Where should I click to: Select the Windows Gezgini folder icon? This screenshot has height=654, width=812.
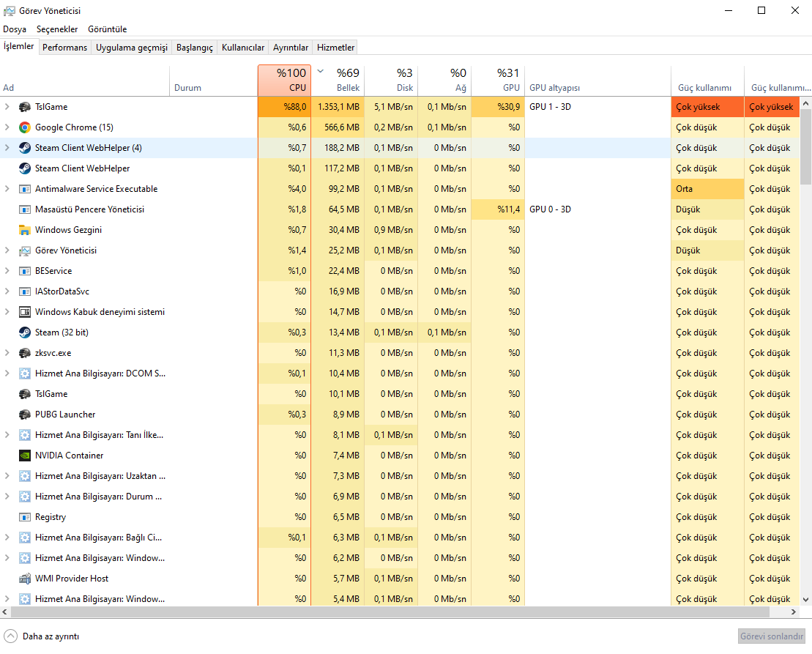click(x=25, y=230)
